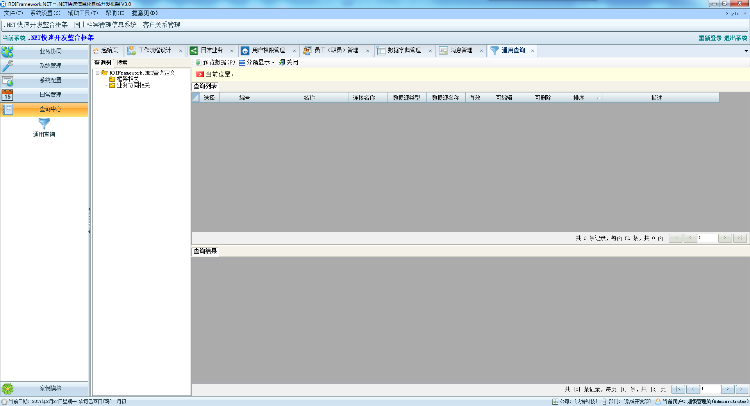Sort by the 编码 column header
The height and width of the screenshot is (406, 750).
pos(244,98)
